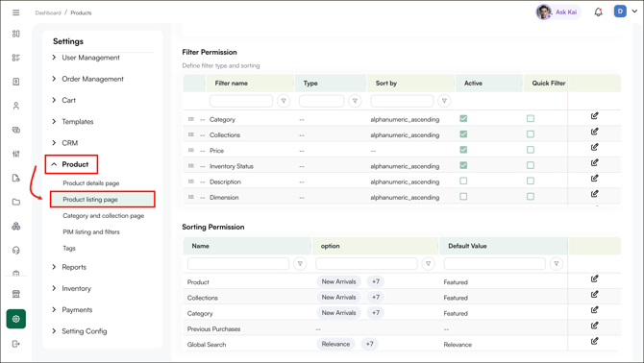This screenshot has width=644, height=363.
Task: Uncheck Active for Inventory Status filter
Action: pos(463,165)
